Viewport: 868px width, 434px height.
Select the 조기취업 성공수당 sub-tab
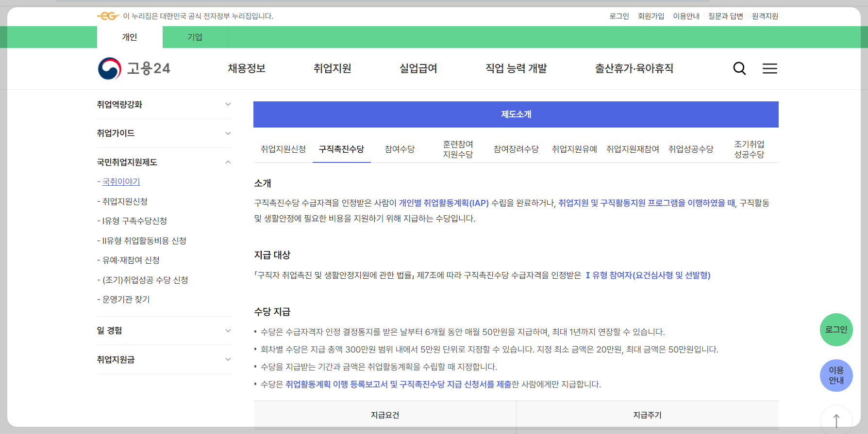750,149
